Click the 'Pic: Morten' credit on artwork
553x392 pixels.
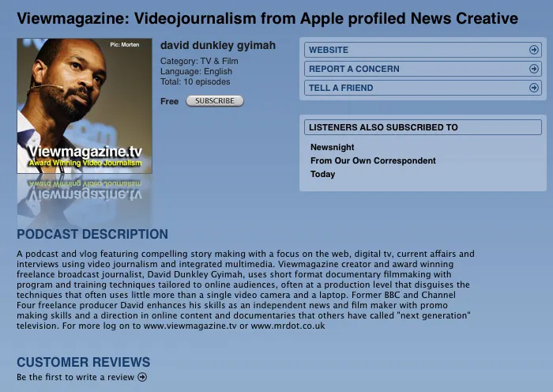(125, 45)
